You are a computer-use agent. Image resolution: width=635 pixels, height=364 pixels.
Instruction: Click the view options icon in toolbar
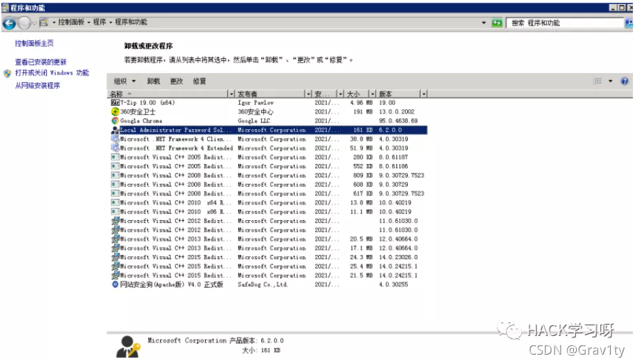[x=597, y=81]
